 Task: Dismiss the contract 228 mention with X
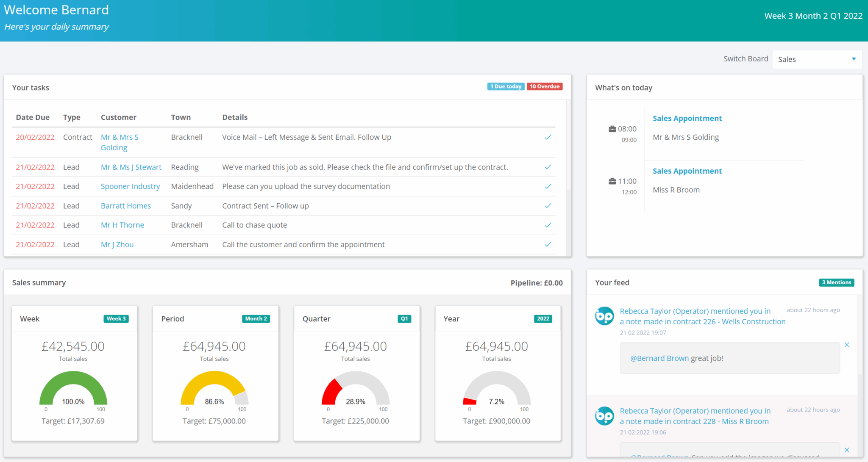click(x=846, y=450)
